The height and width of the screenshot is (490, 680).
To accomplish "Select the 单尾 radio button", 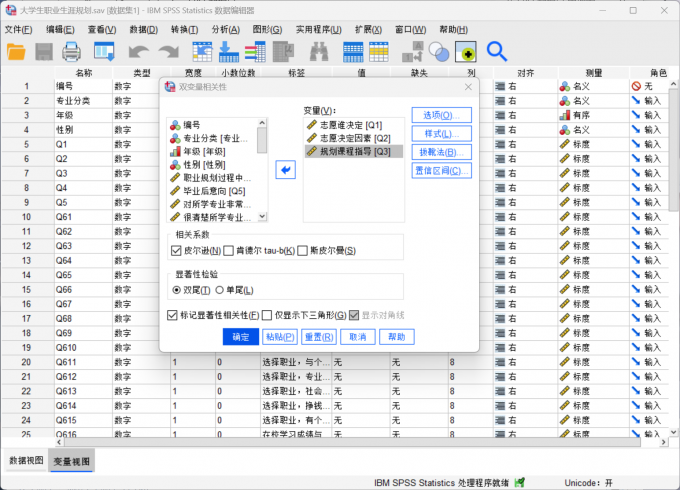I will pyautogui.click(x=220, y=290).
